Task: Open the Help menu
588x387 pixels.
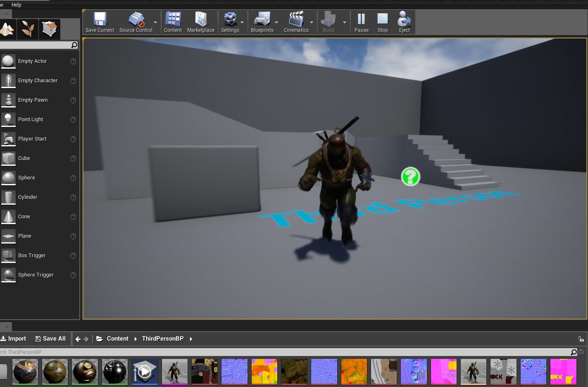Action: pyautogui.click(x=17, y=5)
